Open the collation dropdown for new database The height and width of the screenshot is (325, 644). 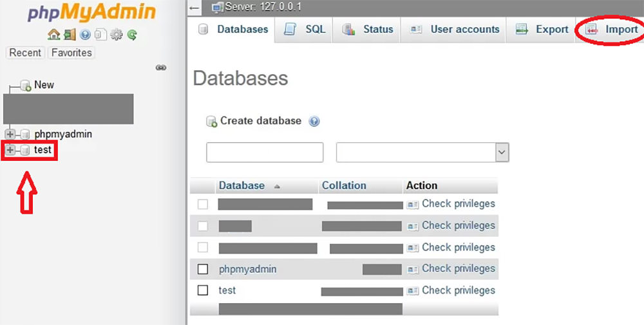point(422,153)
